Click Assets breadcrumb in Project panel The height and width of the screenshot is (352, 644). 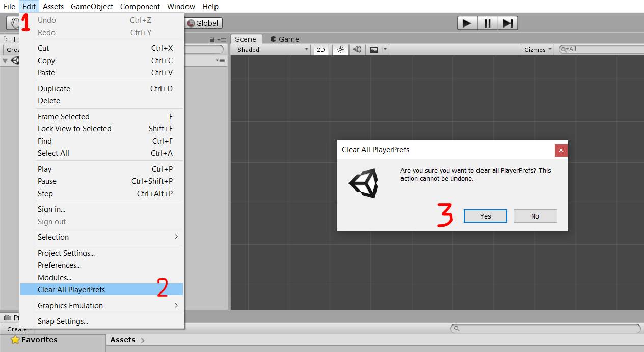click(123, 340)
